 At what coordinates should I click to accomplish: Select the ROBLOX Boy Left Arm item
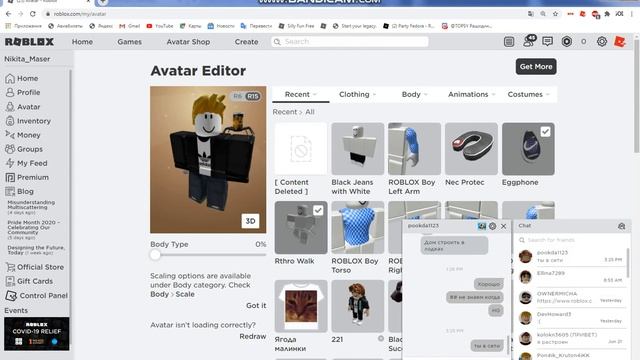(414, 149)
